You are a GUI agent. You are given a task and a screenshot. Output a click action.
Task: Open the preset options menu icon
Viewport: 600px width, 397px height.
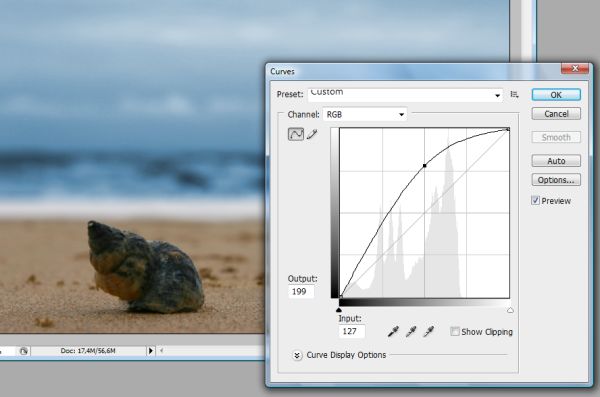(515, 94)
